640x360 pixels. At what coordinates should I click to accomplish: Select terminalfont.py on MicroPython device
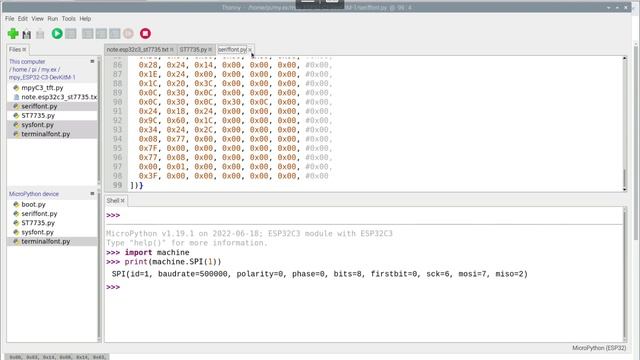(x=46, y=241)
